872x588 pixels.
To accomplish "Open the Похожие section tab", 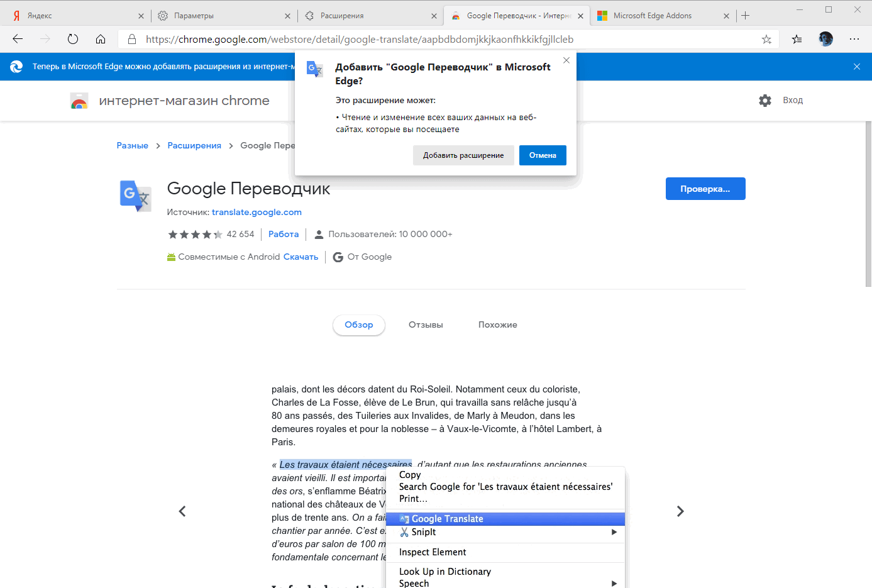I will 497,325.
